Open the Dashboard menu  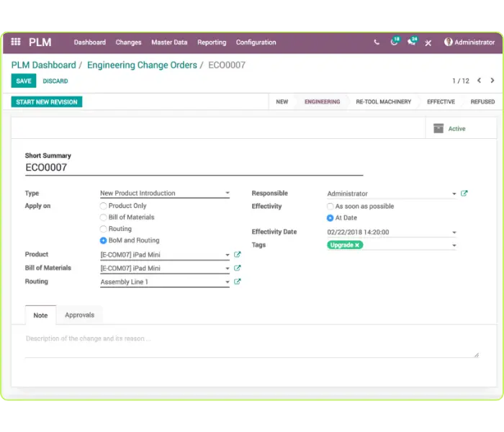point(90,42)
